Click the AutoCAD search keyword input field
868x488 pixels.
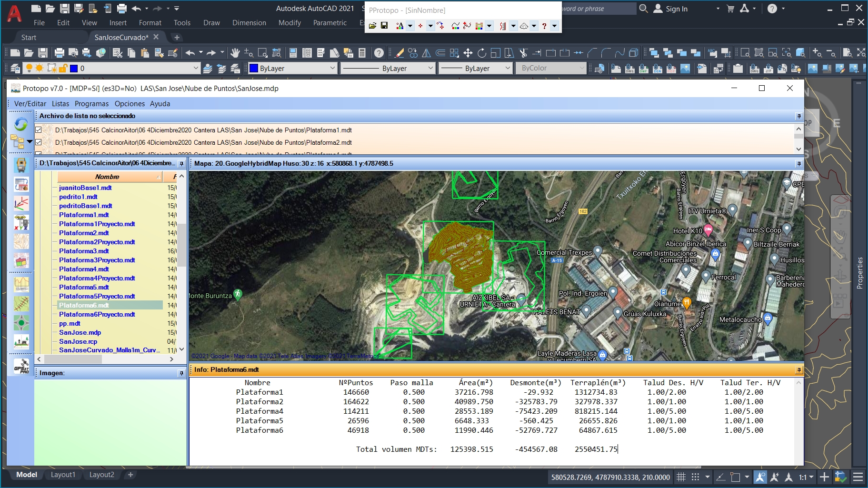pyautogui.click(x=598, y=9)
